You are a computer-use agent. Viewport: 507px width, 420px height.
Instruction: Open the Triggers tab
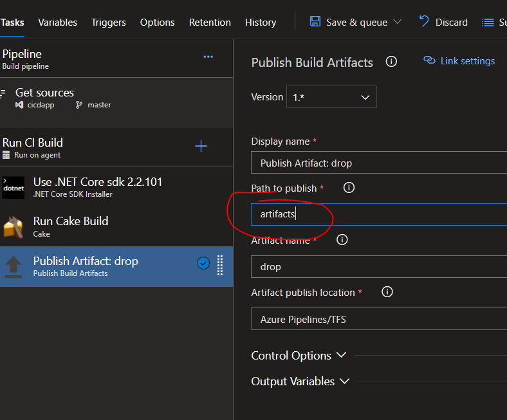[x=108, y=23]
